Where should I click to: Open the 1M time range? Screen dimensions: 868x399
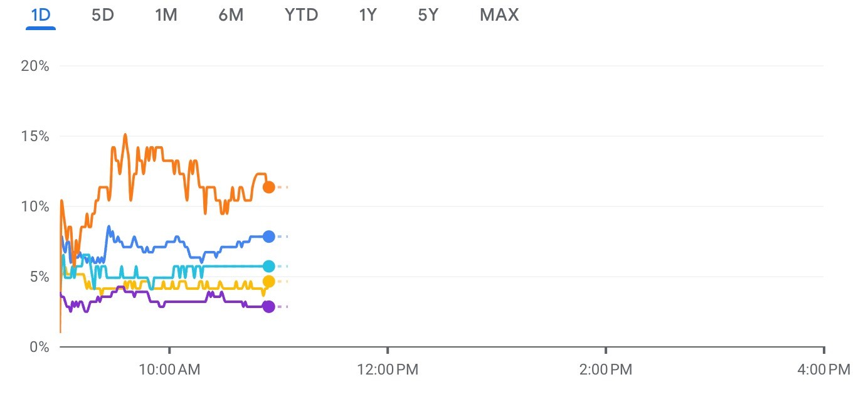coord(166,15)
